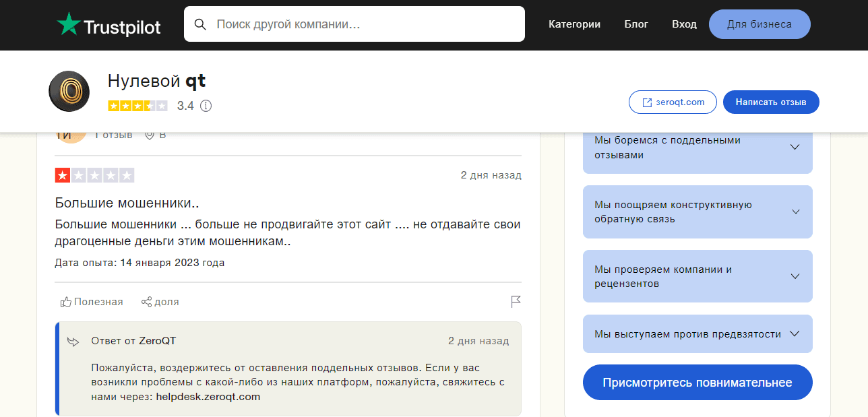Open the Категории menu

pyautogui.click(x=574, y=24)
